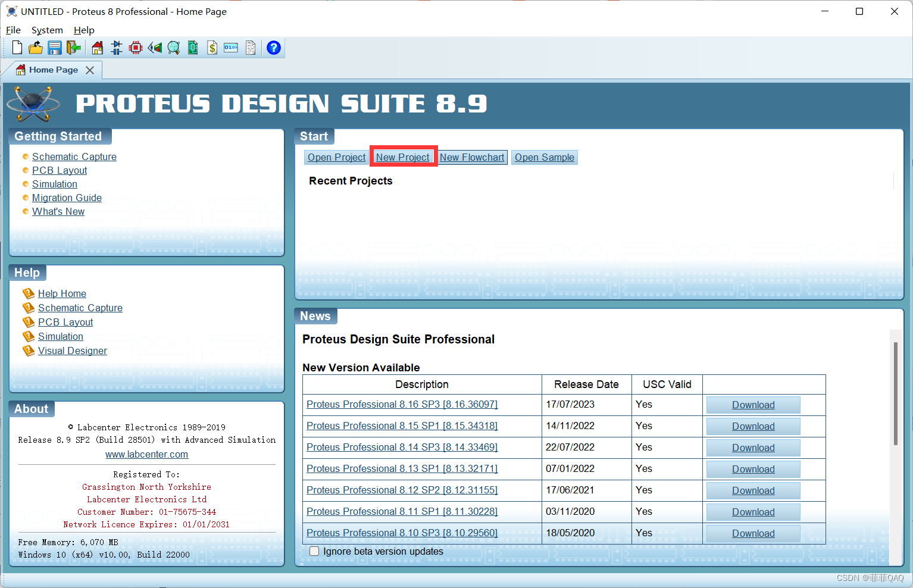The width and height of the screenshot is (913, 588).
Task: Open PCB Layout via the red chip icon
Action: [x=136, y=48]
